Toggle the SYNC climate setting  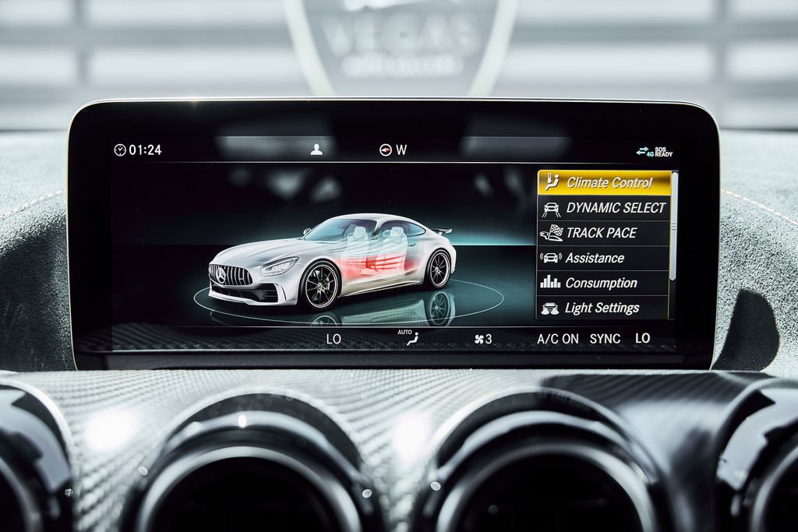(x=605, y=339)
